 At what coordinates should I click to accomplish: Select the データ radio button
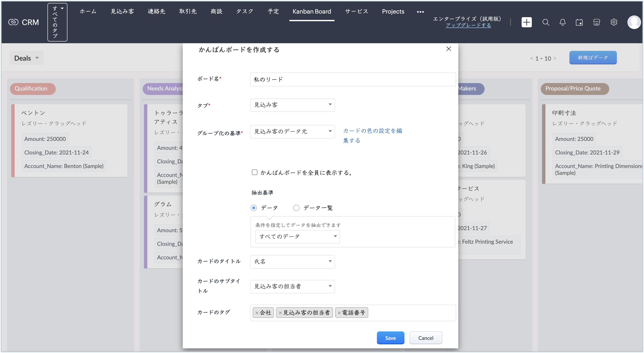[x=254, y=208]
